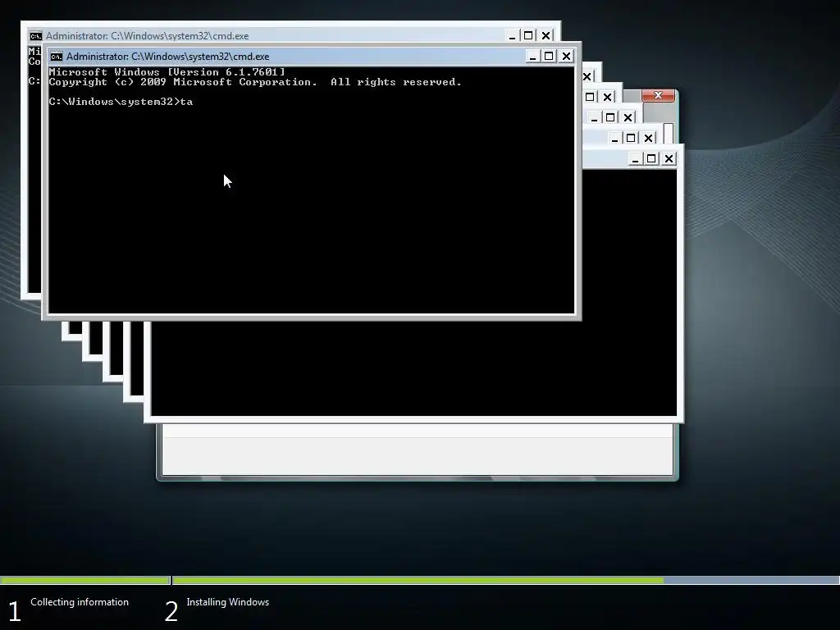Minimize the inactive titled cmd.exe window behind the active one
Image resolution: width=840 pixels, height=630 pixels.
pos(512,36)
